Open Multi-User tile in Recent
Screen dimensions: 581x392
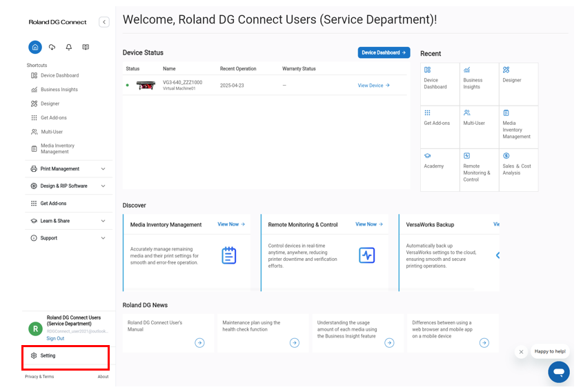(480, 127)
